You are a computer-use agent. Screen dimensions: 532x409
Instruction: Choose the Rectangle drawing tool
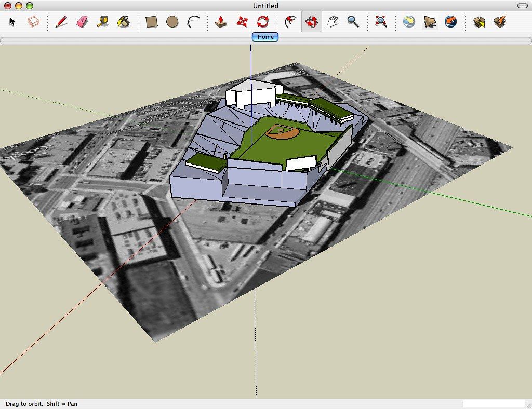point(151,22)
